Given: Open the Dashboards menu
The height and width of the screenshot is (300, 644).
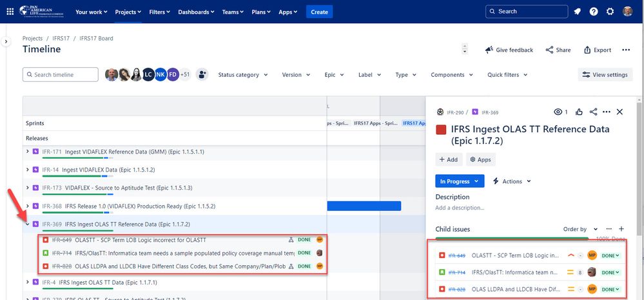Looking at the screenshot, I should point(195,12).
